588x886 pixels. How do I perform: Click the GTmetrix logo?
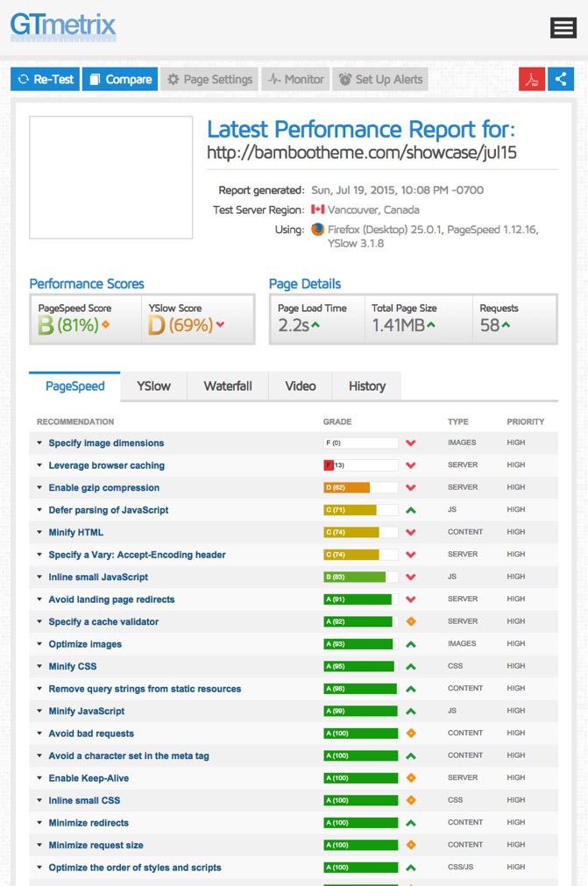(x=63, y=25)
